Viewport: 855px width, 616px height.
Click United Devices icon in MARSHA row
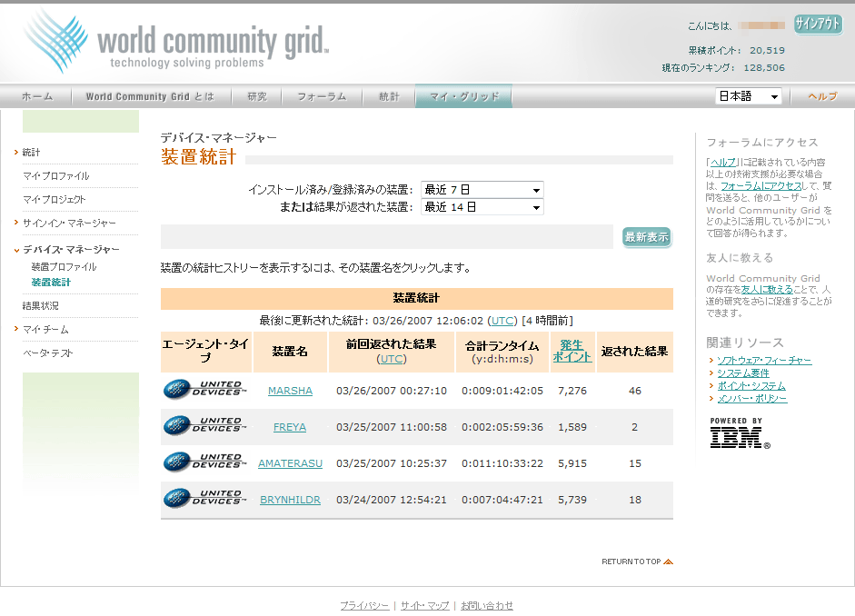(x=204, y=390)
